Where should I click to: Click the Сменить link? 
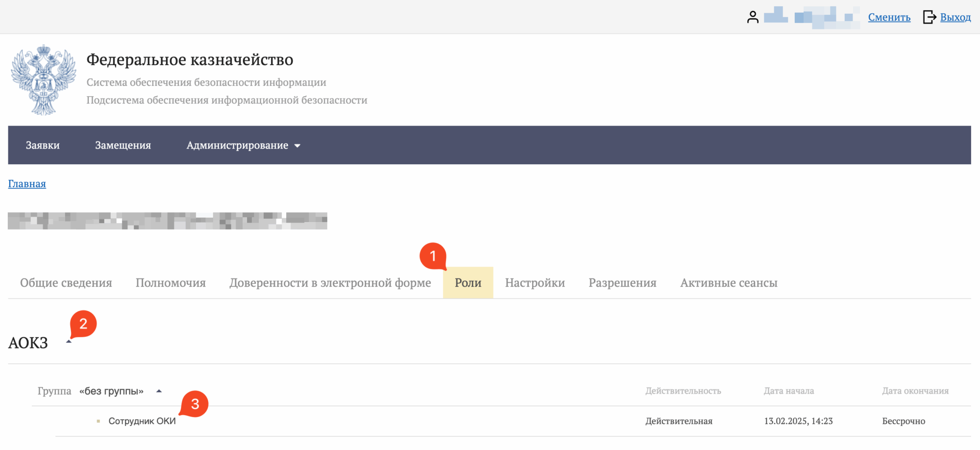point(889,17)
